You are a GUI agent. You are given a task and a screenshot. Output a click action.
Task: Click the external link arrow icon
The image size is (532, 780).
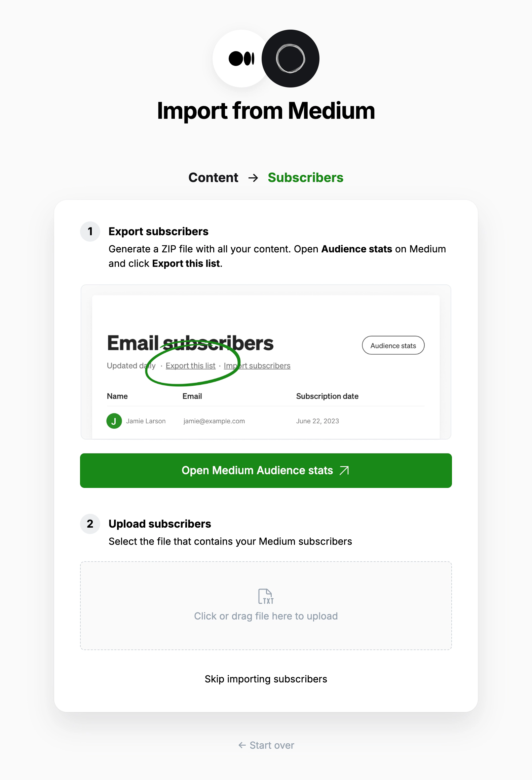pyautogui.click(x=344, y=470)
